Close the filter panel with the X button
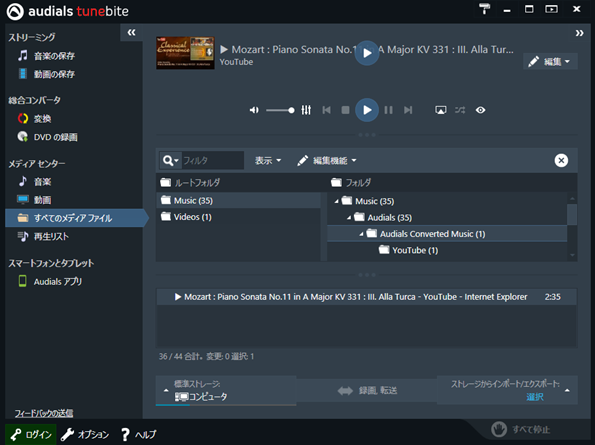This screenshot has width=595, height=445. pos(561,160)
